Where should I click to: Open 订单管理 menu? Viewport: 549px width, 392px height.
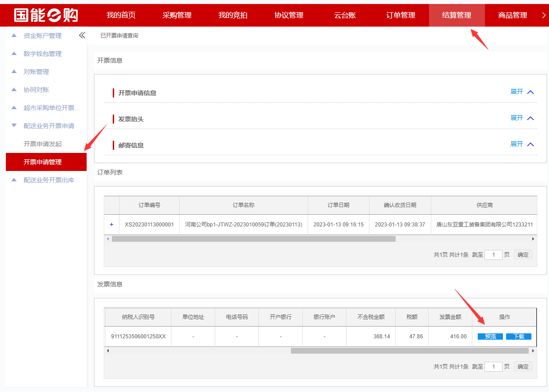[401, 15]
